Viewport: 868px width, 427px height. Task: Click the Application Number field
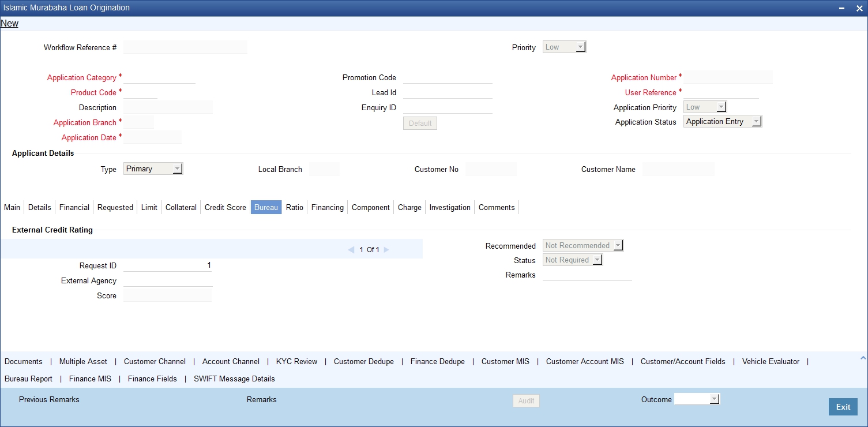(x=728, y=77)
